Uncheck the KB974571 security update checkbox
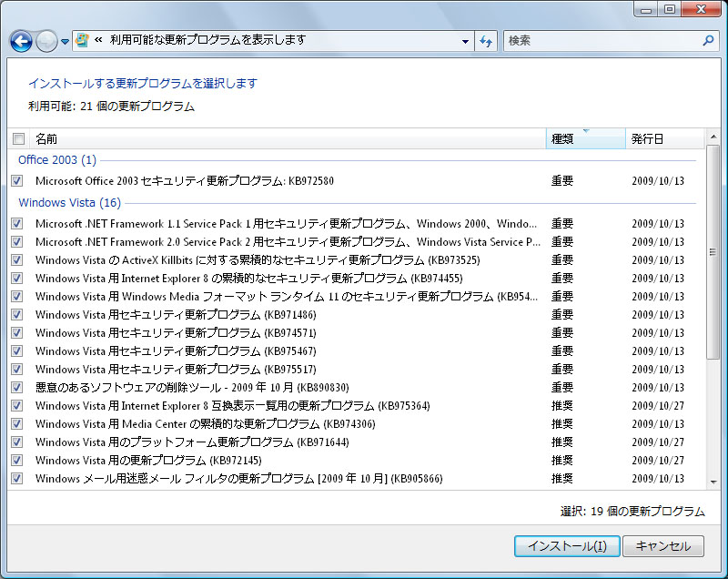728x579 pixels. point(17,332)
